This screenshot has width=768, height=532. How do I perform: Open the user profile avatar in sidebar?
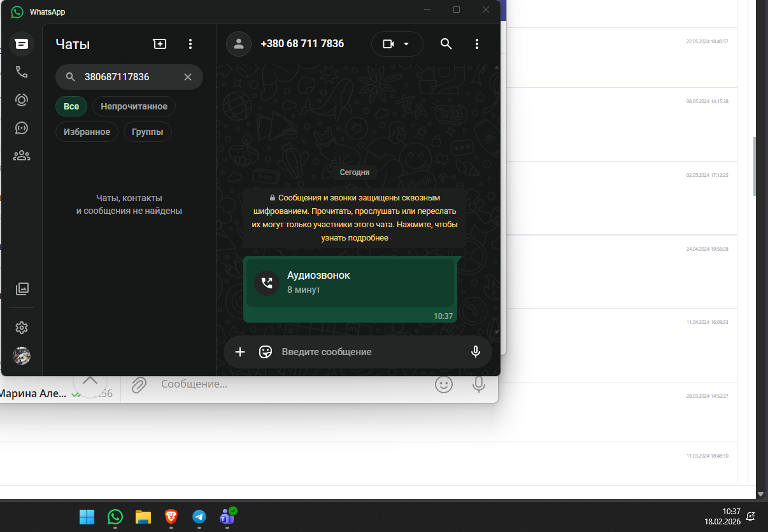coord(22,356)
